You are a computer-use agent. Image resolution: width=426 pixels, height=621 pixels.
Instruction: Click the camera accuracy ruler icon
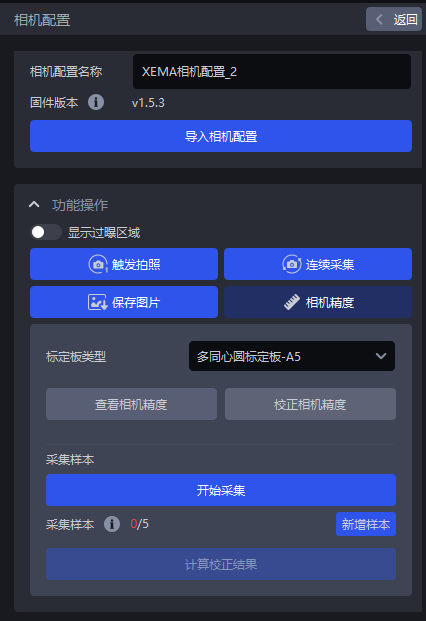[x=292, y=302]
